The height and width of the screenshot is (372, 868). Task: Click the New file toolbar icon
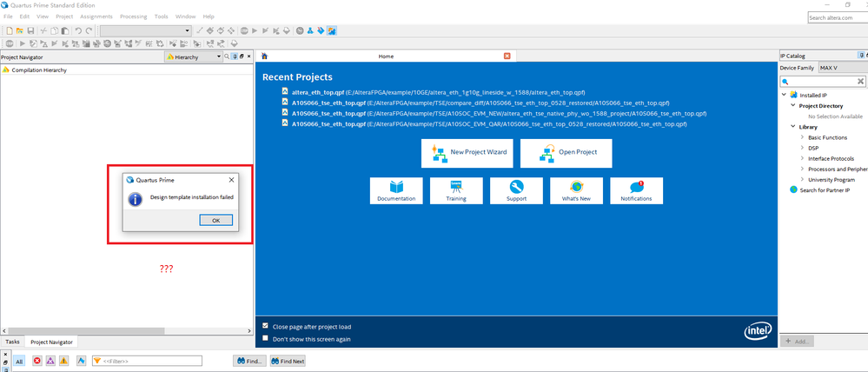[10, 31]
